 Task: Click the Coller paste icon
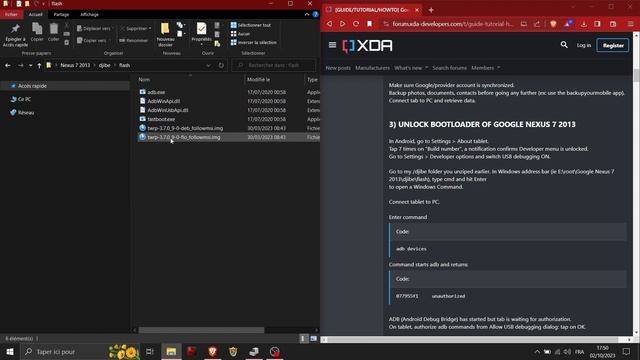53,29
